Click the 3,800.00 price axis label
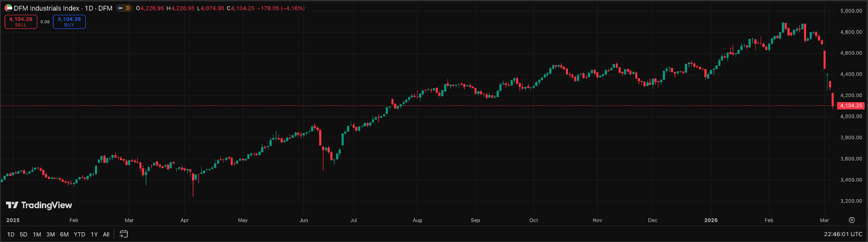This screenshot has width=868, height=242. [x=851, y=138]
